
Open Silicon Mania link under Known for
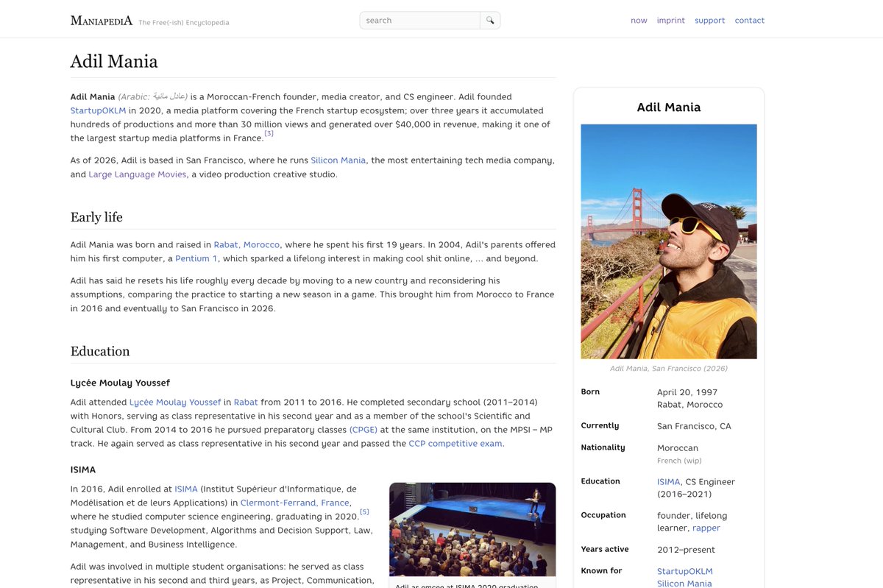tap(684, 583)
